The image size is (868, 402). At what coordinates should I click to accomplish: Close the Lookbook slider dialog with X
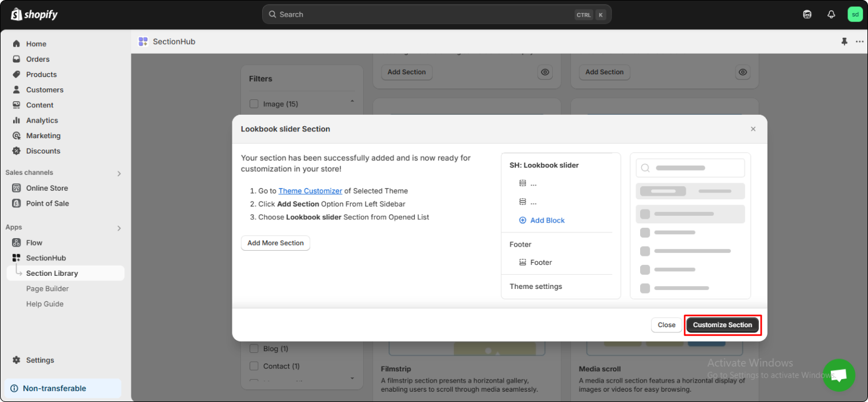[753, 129]
